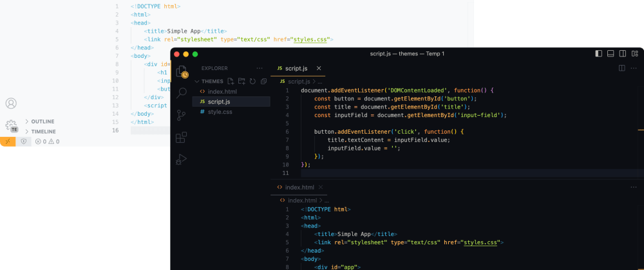Click orange remote window status icon
Image resolution: width=644 pixels, height=270 pixels.
click(x=8, y=141)
